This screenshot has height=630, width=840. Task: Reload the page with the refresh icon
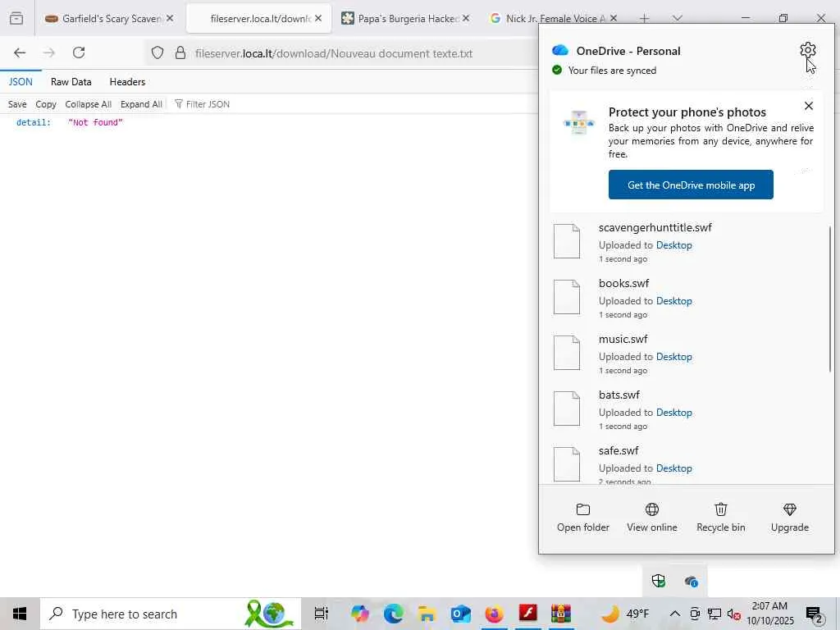pyautogui.click(x=79, y=52)
